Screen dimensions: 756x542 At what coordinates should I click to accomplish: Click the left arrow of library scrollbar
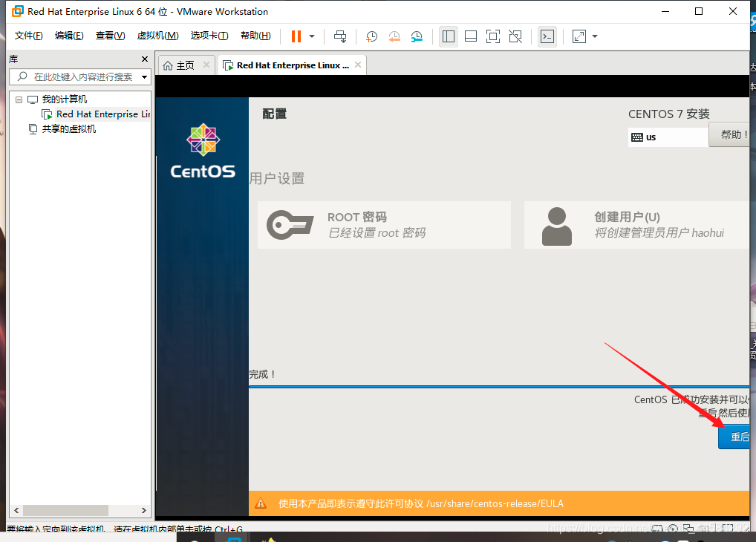coord(16,510)
